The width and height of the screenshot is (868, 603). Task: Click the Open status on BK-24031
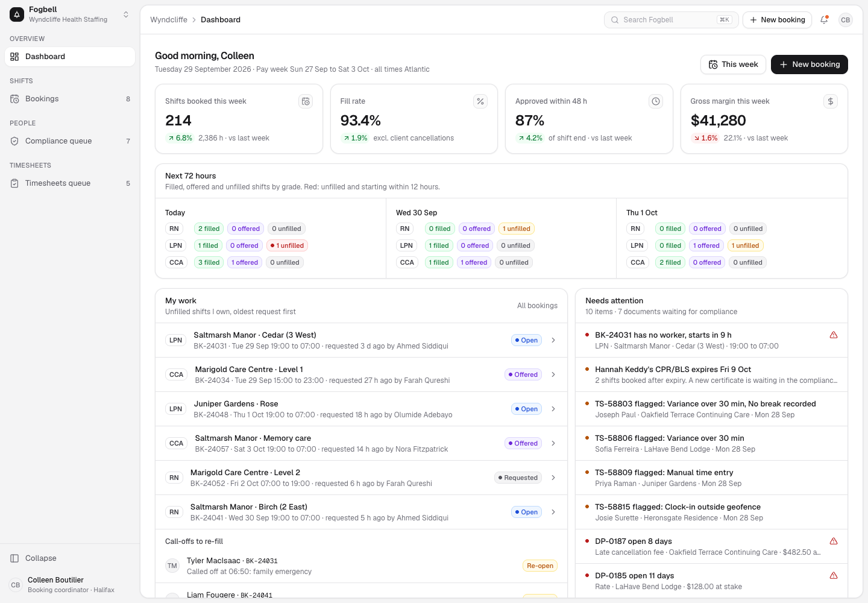pos(526,340)
